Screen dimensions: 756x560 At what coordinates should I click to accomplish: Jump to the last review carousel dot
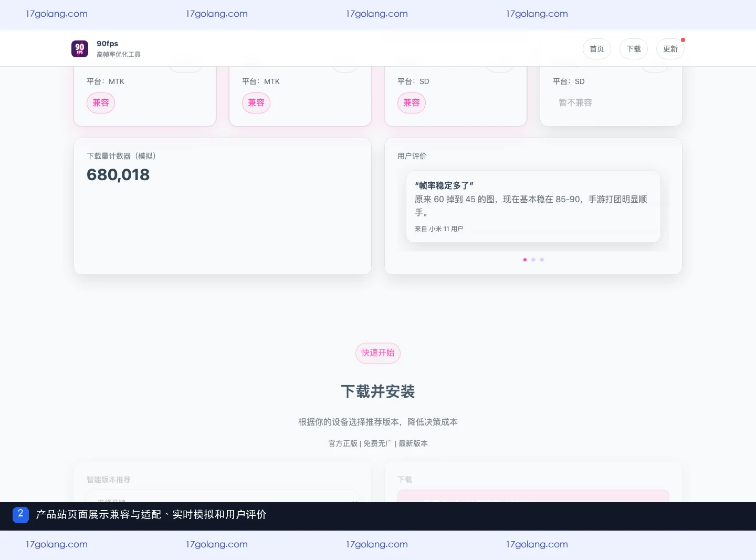pyautogui.click(x=542, y=260)
